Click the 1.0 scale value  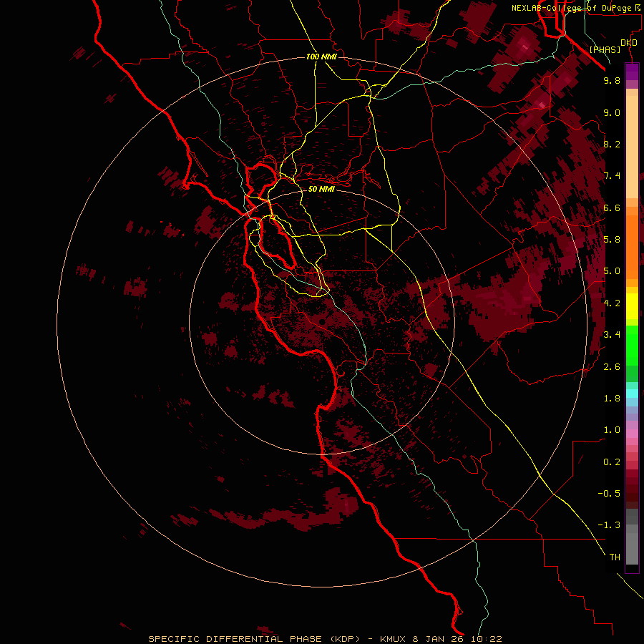[x=612, y=430]
